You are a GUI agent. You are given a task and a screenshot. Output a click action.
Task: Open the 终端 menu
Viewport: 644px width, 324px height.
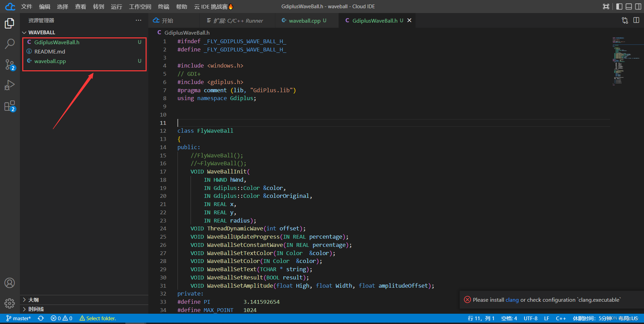tap(164, 7)
